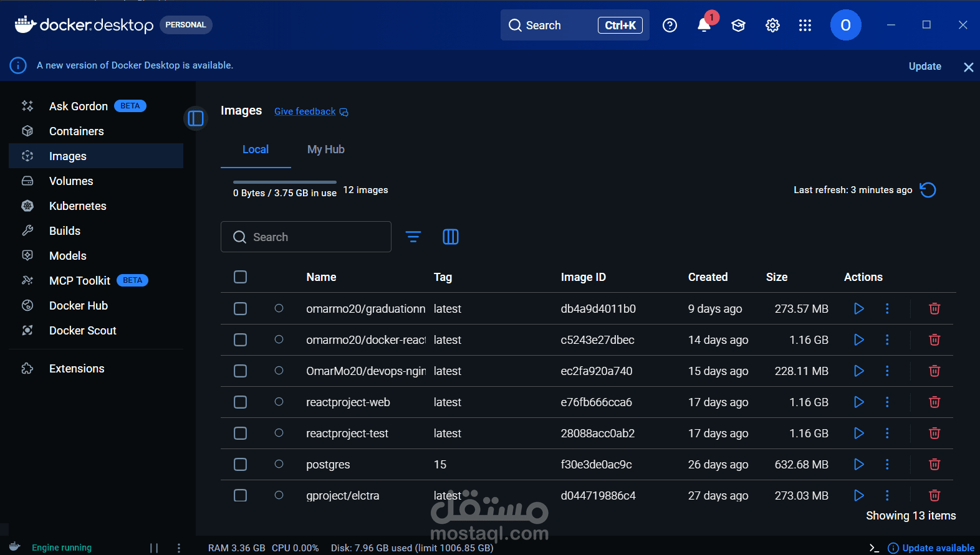
Task: Open Docker Scout in the sidebar
Action: point(96,330)
